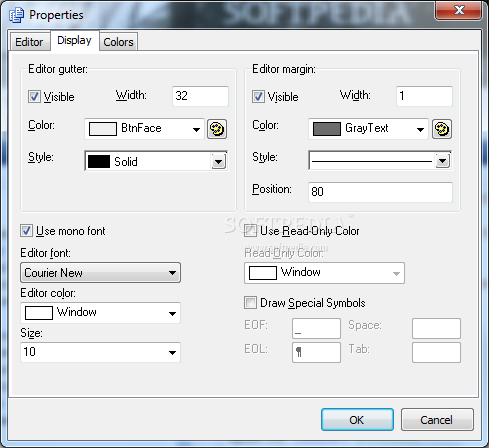Open gutter Style Solid dropdown
The image size is (489, 448).
(156, 161)
